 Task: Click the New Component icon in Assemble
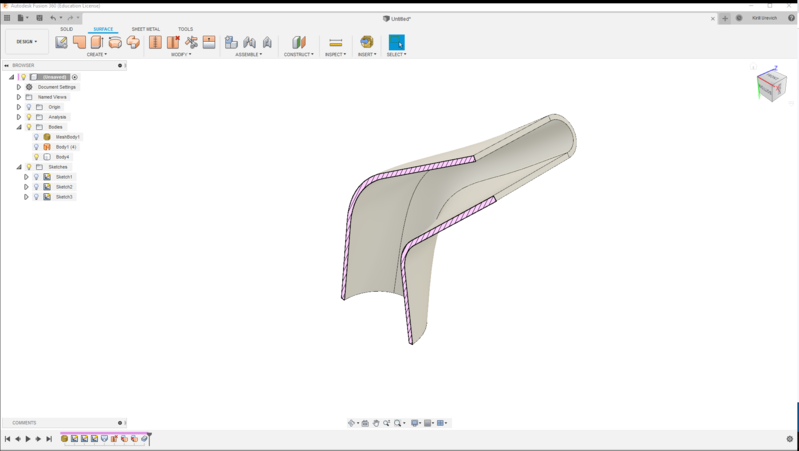click(x=231, y=42)
